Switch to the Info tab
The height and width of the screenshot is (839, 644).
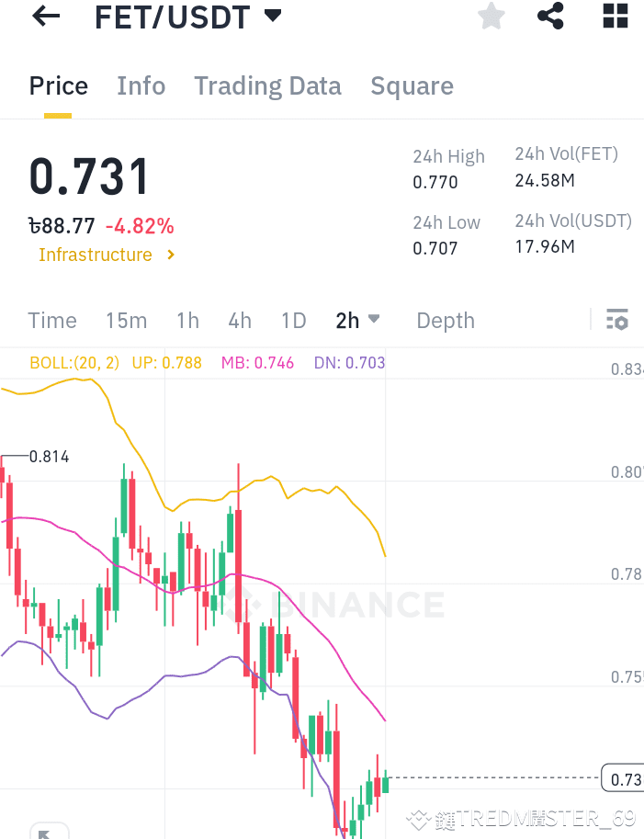pos(141,85)
